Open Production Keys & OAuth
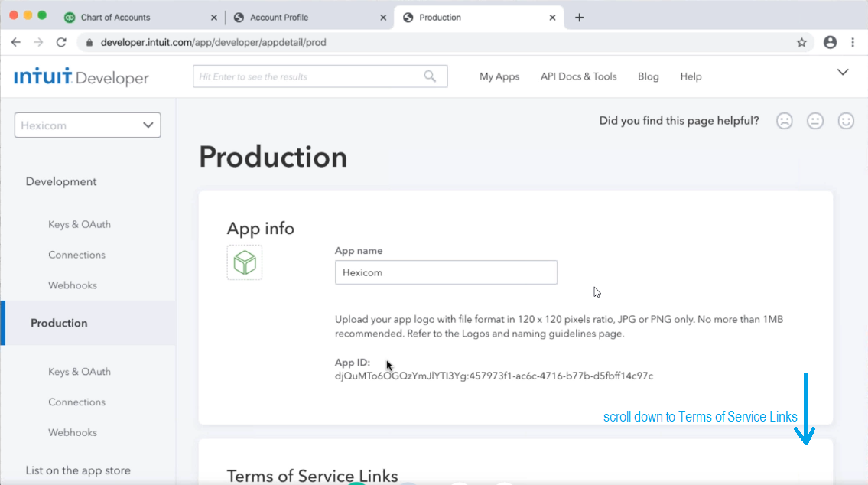This screenshot has height=485, width=868. (x=80, y=372)
